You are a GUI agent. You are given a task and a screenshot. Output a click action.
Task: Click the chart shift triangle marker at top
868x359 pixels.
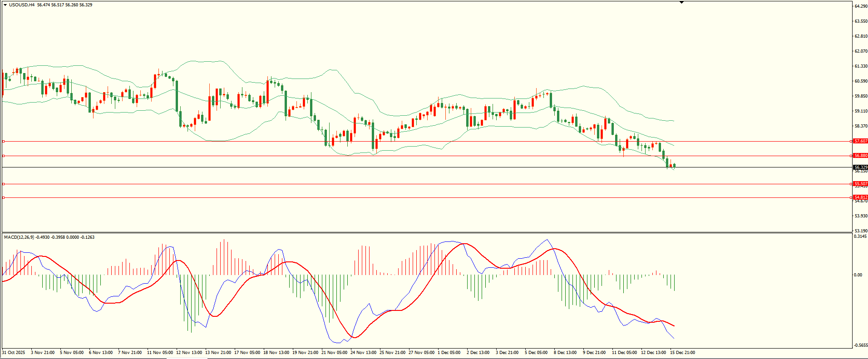[x=681, y=3]
